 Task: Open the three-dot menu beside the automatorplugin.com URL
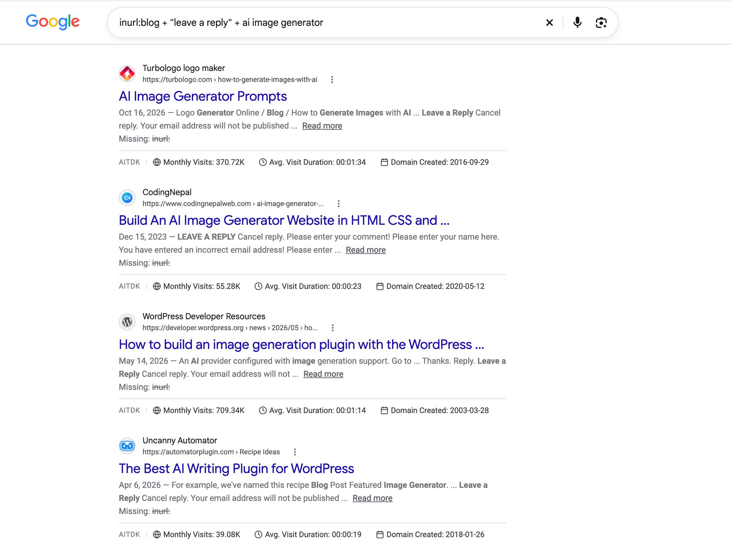pos(295,452)
